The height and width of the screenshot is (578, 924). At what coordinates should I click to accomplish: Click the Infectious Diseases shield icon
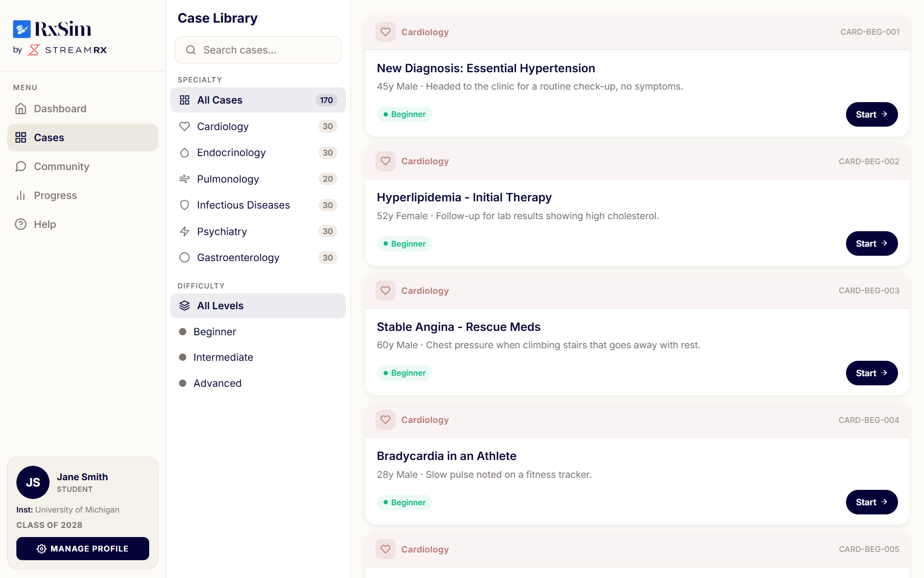[x=185, y=205]
